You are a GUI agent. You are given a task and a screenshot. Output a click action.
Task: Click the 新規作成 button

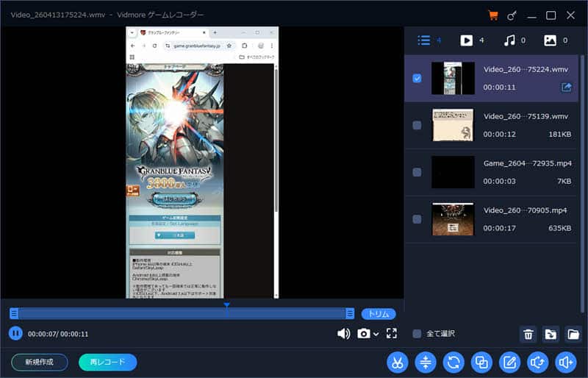40,363
